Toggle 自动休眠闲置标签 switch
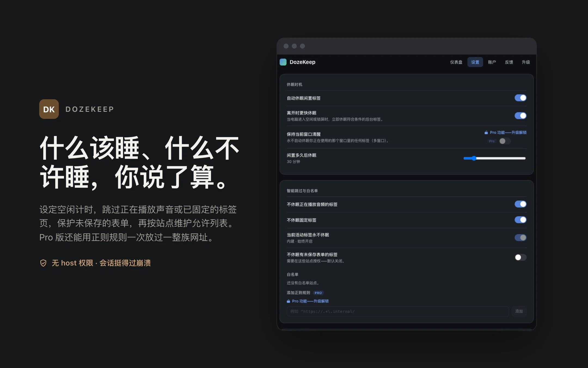Screen dimensions: 588x368 tap(520, 98)
